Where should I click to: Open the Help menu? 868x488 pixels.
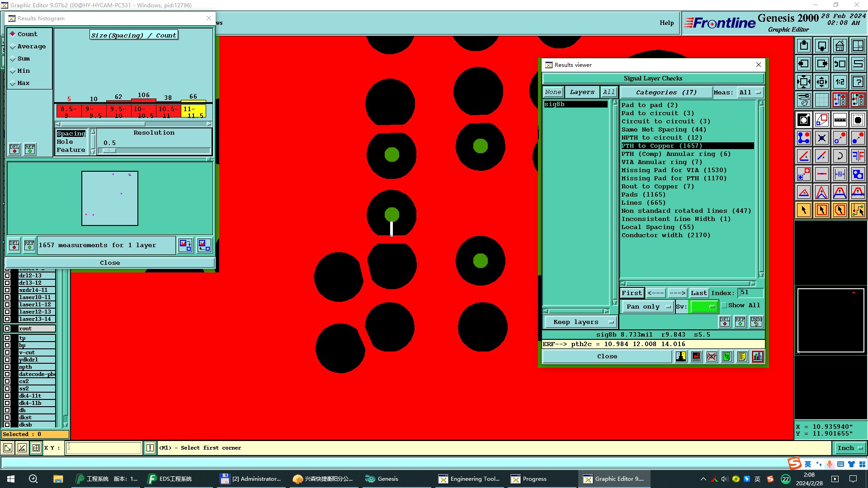click(666, 23)
